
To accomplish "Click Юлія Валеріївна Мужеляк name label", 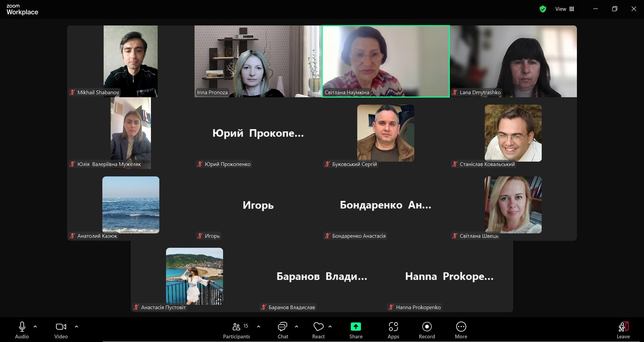I will [109, 164].
